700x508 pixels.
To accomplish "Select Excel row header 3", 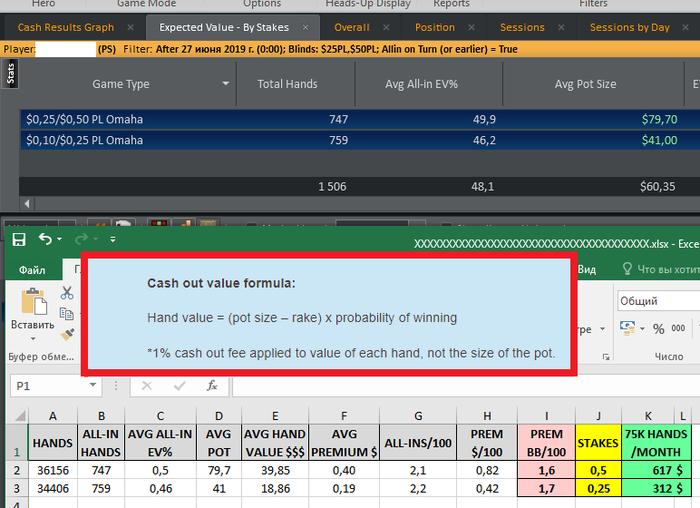I will [17, 488].
